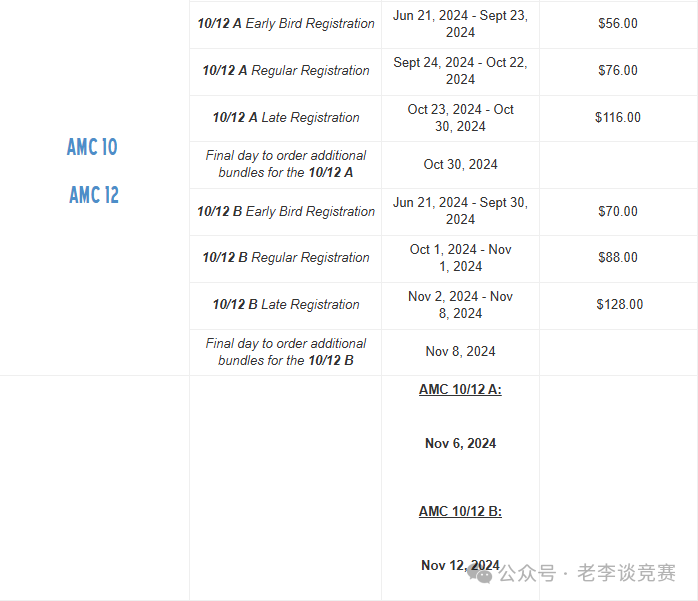Click the Oct 30, 2024 final bundle date
The width and height of the screenshot is (698, 601).
coord(460,165)
